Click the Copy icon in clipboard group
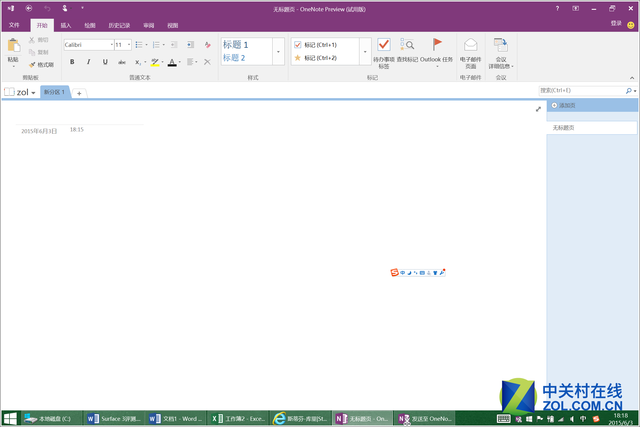 pos(32,52)
